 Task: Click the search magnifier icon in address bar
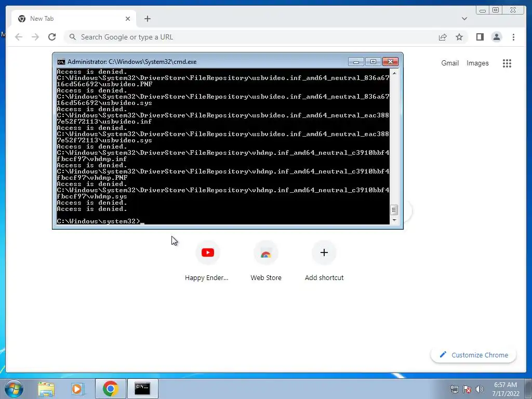click(x=72, y=37)
